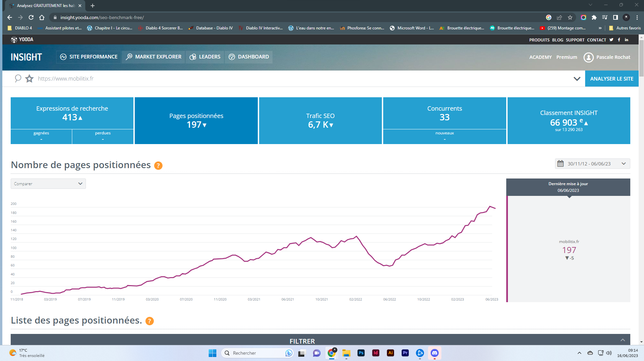
Task: Click the Yooda Twitter icon in top bar
Action: tap(611, 40)
